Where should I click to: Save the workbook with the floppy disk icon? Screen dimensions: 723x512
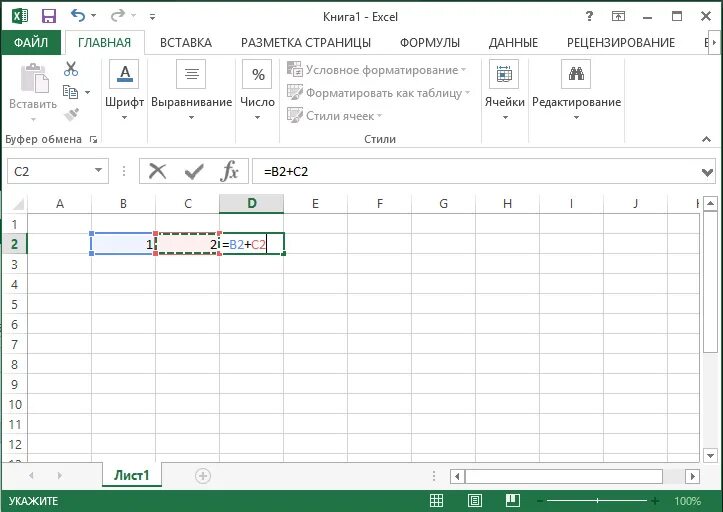coord(48,17)
